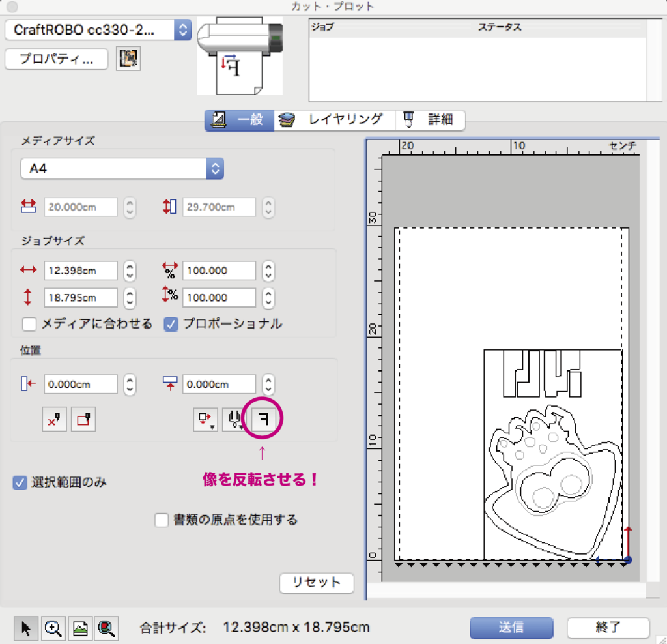Click the 合計サイズ value 12.398cm x 18.795cm
Image resolution: width=667 pixels, height=644 pixels.
pyautogui.click(x=296, y=628)
